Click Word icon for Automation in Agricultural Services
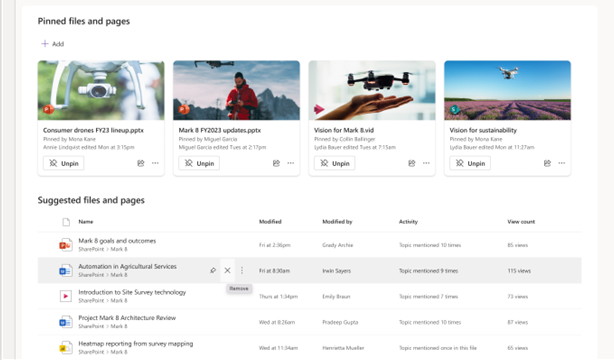614x360 pixels. pos(65,271)
